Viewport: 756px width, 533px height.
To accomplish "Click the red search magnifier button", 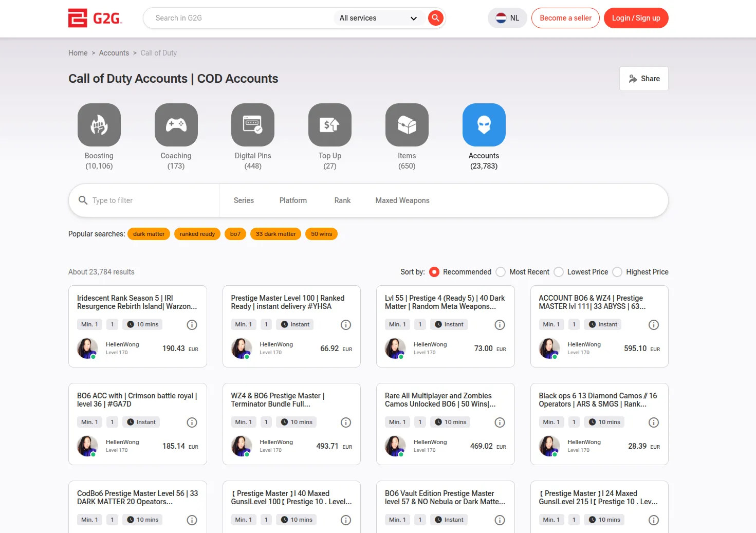I will click(435, 18).
